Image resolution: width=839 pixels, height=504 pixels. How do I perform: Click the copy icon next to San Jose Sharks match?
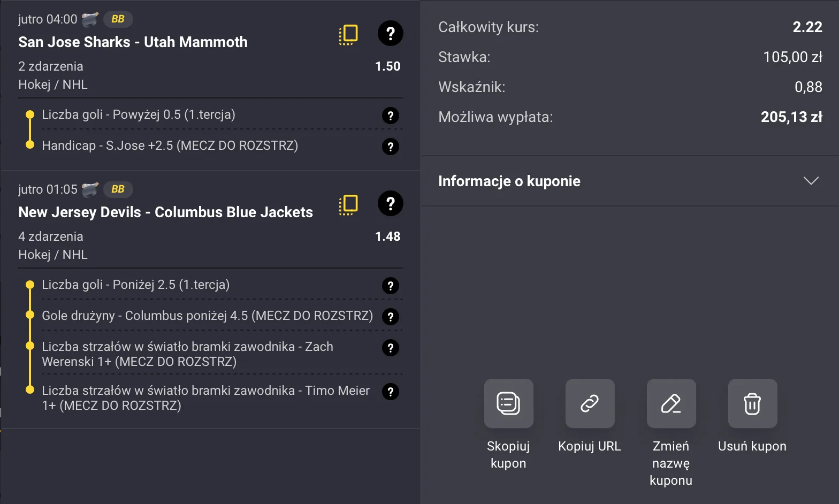[348, 34]
